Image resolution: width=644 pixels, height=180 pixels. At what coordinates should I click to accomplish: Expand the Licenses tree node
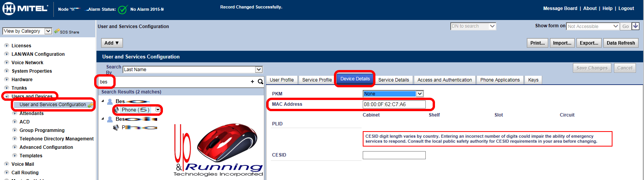click(7, 46)
